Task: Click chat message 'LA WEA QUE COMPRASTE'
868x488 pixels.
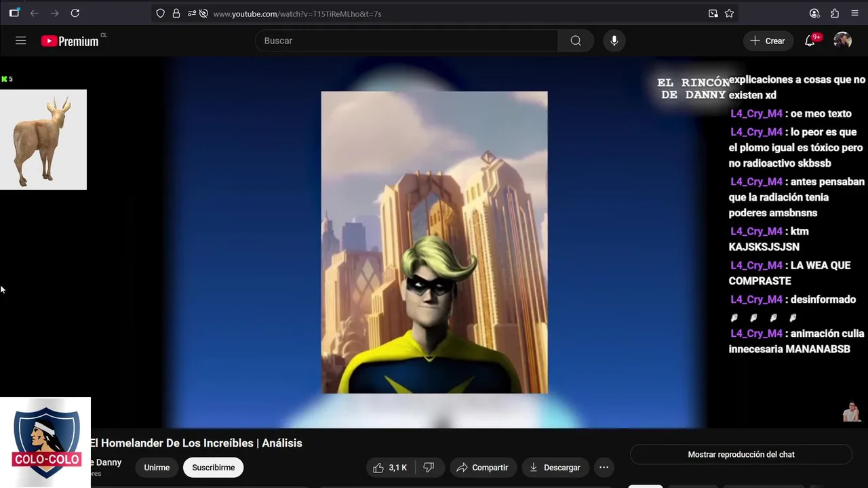Action: coord(790,273)
